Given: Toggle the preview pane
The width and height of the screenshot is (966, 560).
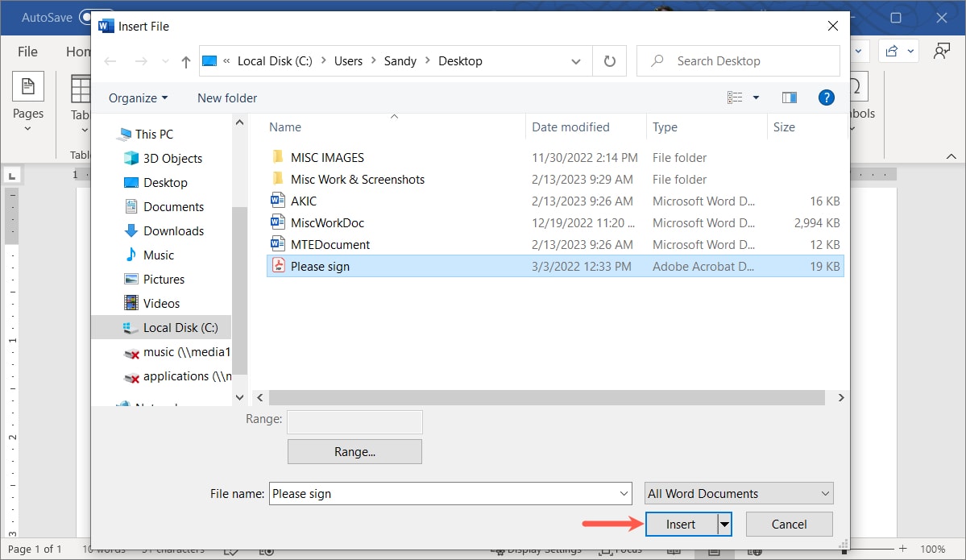Looking at the screenshot, I should (789, 97).
